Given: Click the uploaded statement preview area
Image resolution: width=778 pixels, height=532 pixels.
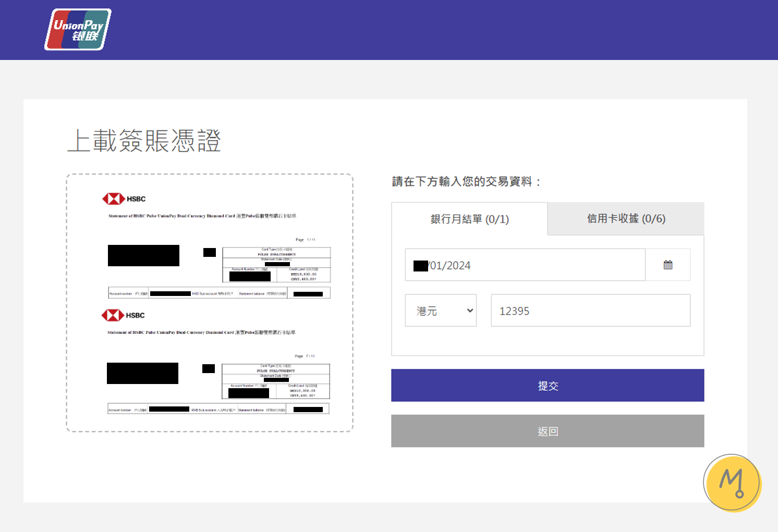Looking at the screenshot, I should [210, 303].
